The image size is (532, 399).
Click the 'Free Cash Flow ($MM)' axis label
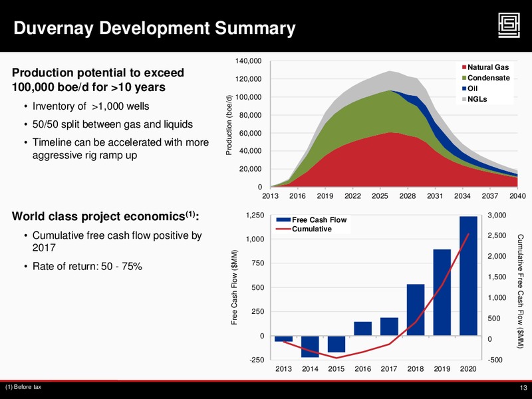pos(235,287)
